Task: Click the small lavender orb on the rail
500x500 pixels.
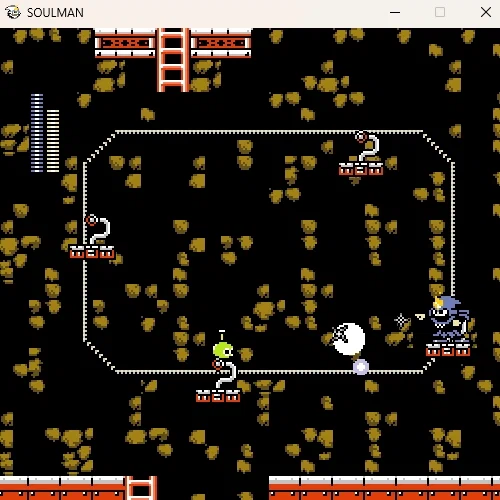Action: [x=361, y=367]
